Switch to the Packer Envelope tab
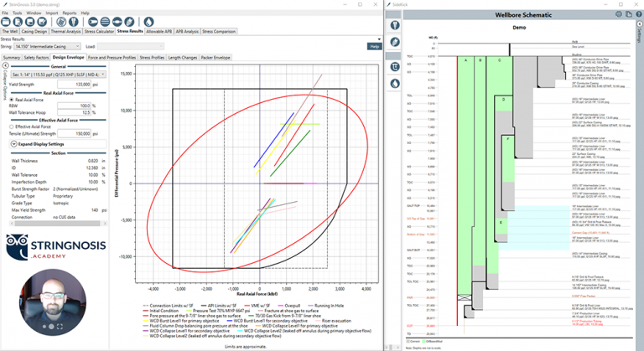The width and height of the screenshot is (644, 351). click(x=216, y=57)
